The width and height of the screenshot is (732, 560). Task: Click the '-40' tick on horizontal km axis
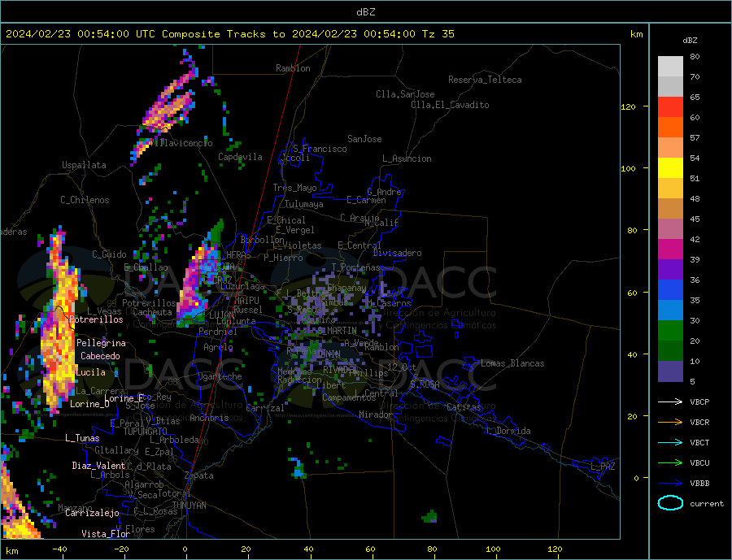tap(59, 549)
